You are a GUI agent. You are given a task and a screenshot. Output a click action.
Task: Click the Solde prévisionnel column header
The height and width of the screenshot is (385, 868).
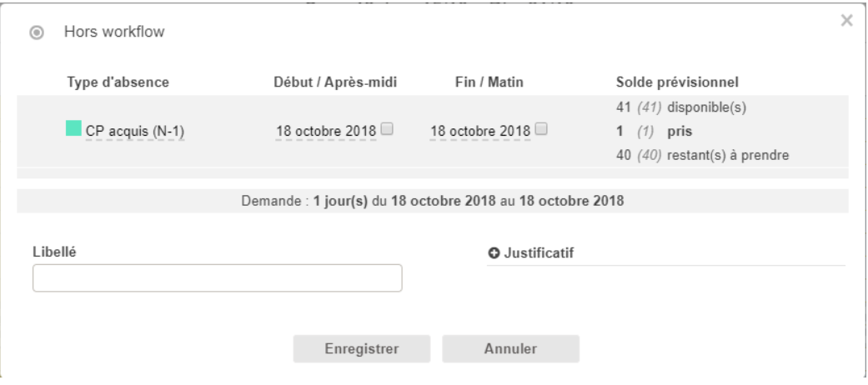(x=679, y=82)
